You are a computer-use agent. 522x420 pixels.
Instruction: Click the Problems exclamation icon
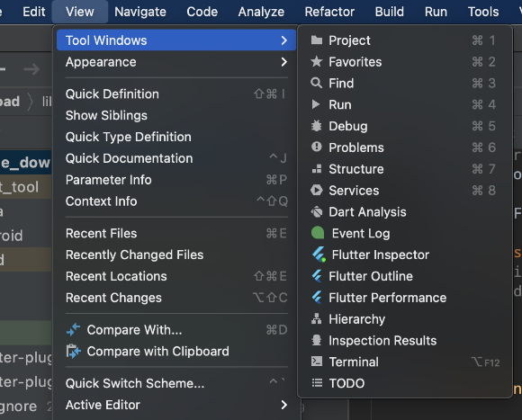[x=316, y=147]
